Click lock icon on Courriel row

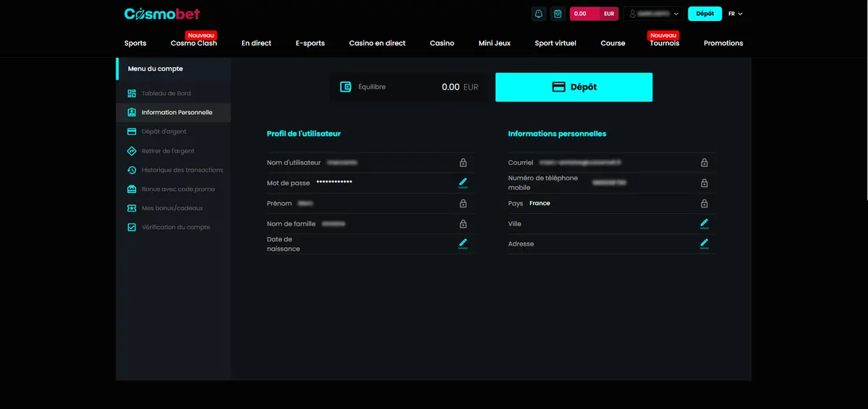[x=705, y=163]
